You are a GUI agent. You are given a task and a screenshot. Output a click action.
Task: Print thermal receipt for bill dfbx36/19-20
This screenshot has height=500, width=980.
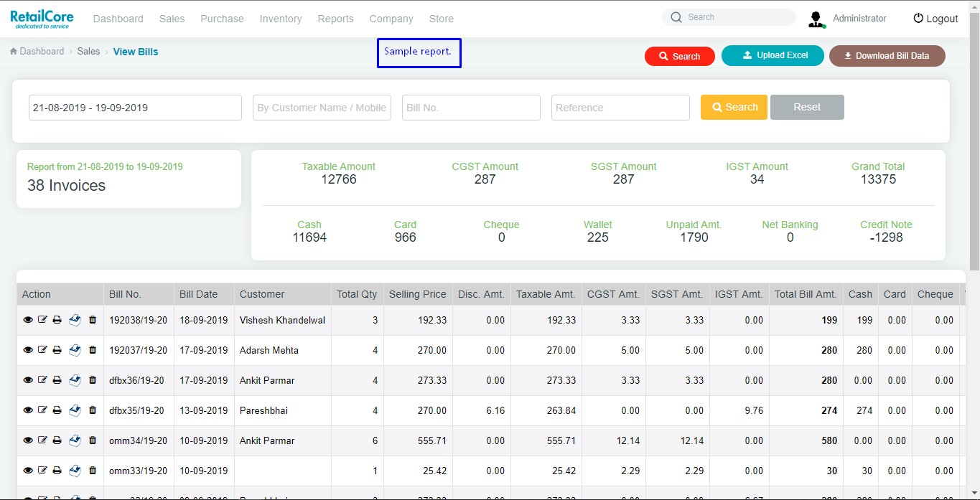coord(75,380)
